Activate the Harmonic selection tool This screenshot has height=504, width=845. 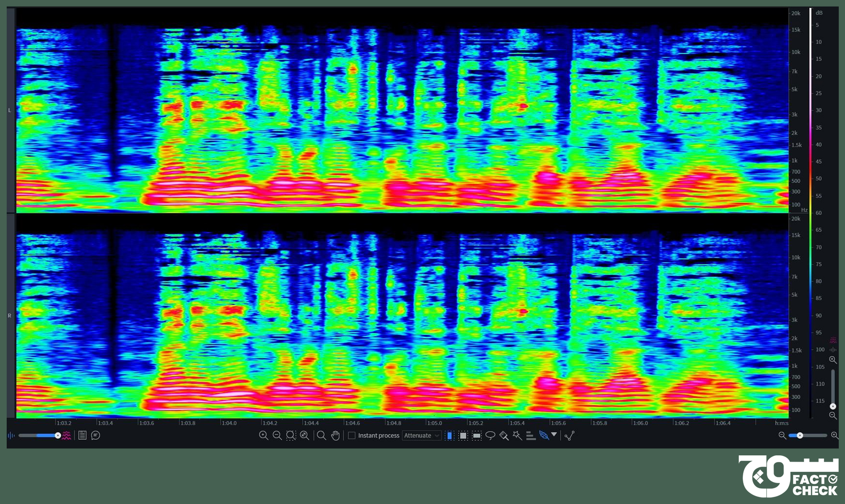pos(531,435)
